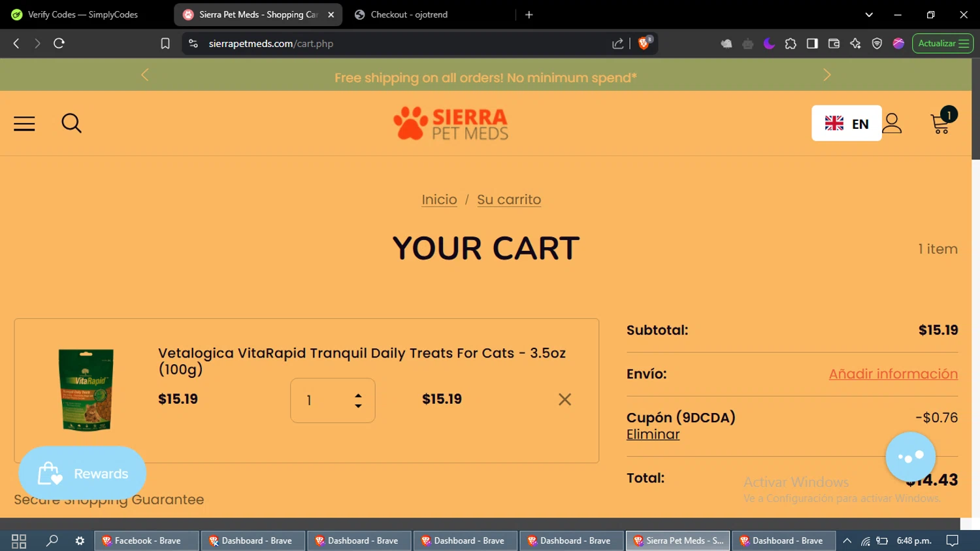Click the purple moon extension icon

tap(769, 43)
